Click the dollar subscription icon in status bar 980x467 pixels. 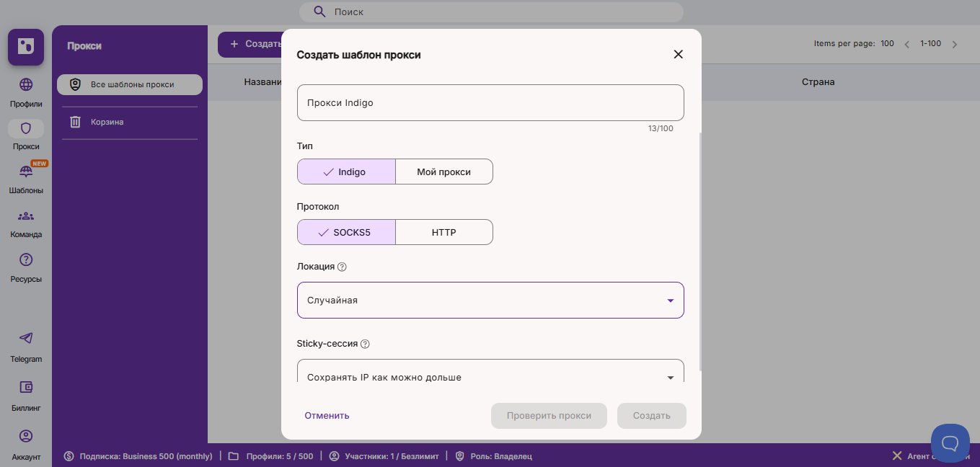(x=69, y=456)
